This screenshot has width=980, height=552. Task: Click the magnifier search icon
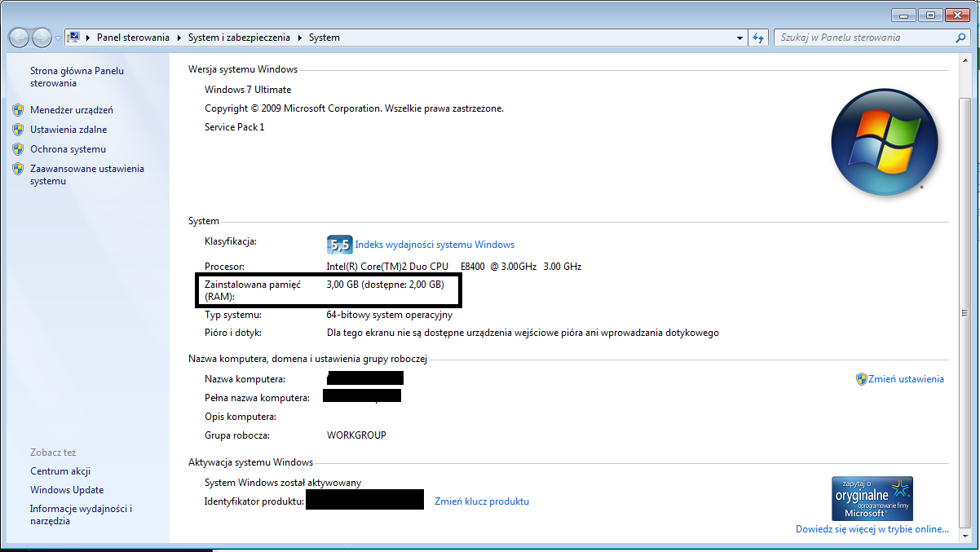pos(961,38)
